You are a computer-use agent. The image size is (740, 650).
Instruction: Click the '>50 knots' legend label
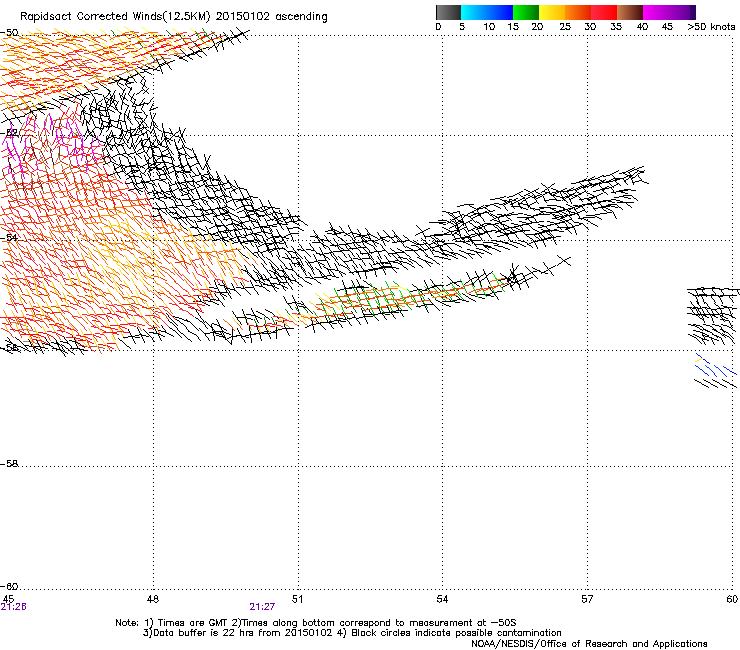pos(711,26)
